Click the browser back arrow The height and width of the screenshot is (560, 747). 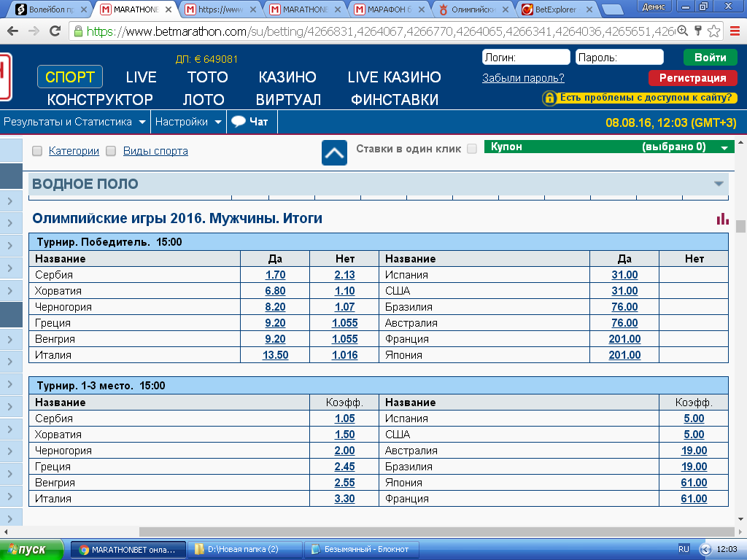pos(13,31)
